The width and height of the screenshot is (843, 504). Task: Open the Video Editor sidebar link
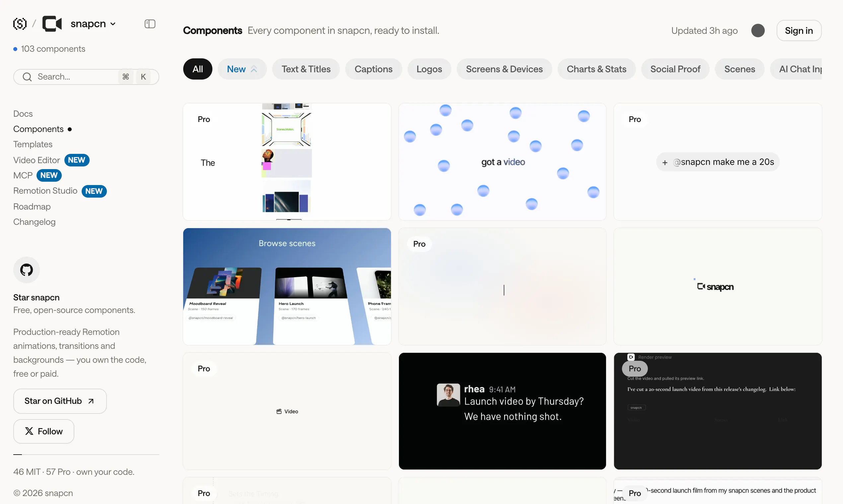37,160
